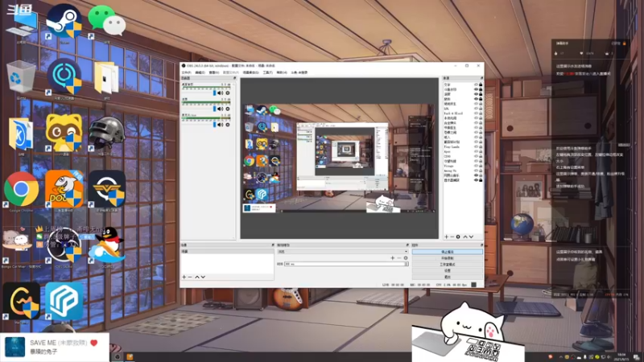Open the Google Chrome desktop shortcut
Image resolution: width=644 pixels, height=362 pixels.
coord(22,191)
